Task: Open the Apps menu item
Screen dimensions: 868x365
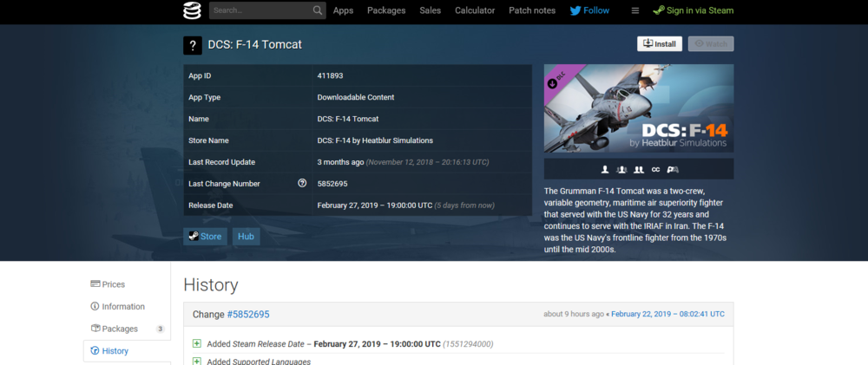Action: coord(343,10)
